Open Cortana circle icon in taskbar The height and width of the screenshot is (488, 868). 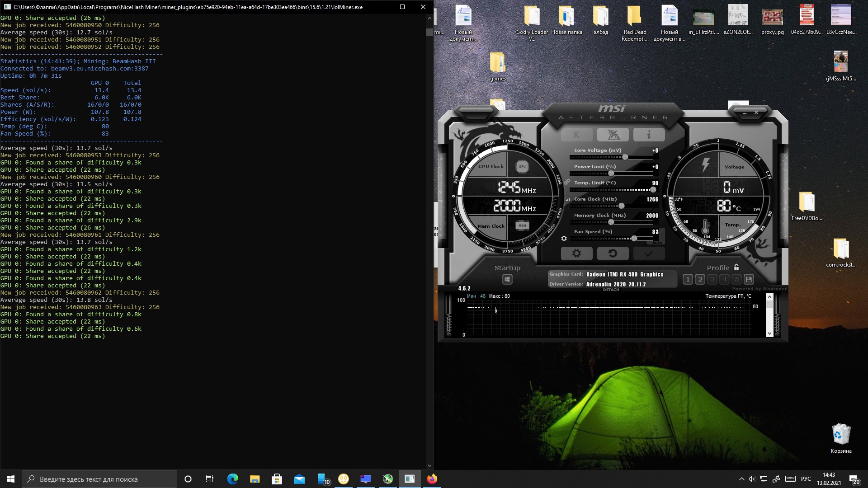pos(188,479)
